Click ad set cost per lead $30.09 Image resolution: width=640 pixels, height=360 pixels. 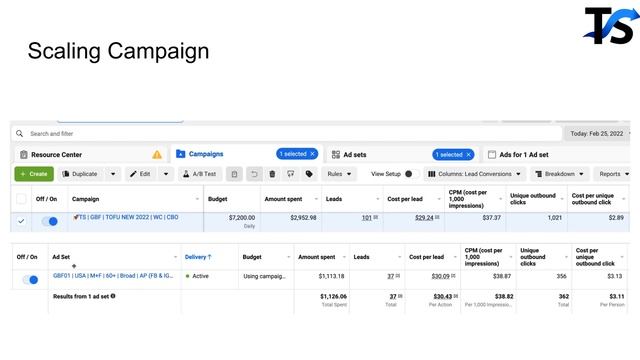[440, 276]
